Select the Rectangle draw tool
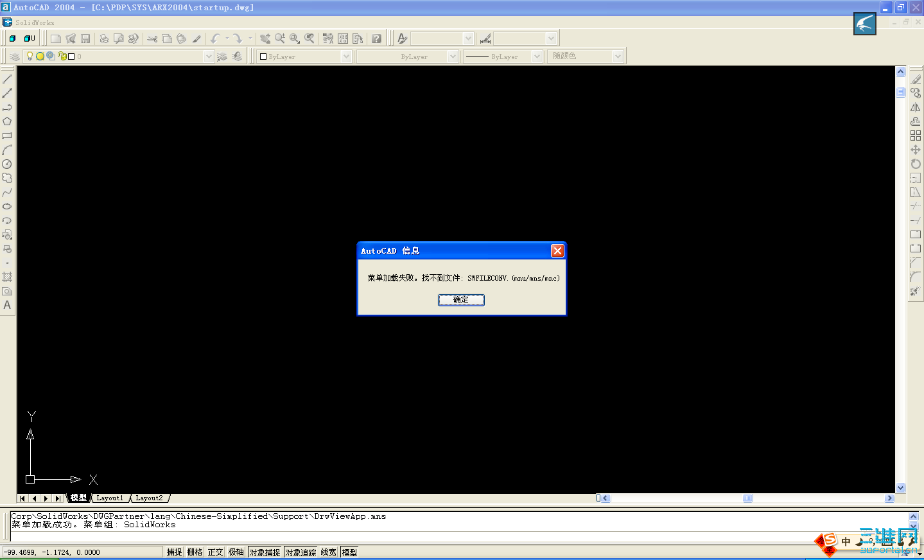The height and width of the screenshot is (560, 924). coord(7,136)
